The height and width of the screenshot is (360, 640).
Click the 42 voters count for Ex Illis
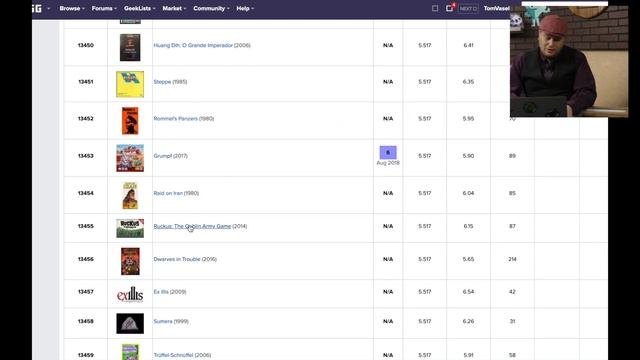click(512, 292)
